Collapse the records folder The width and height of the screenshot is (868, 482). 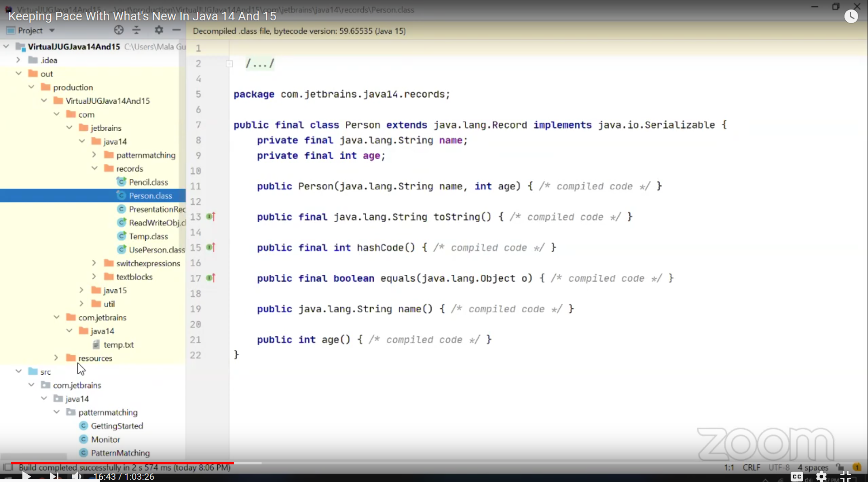(x=94, y=168)
